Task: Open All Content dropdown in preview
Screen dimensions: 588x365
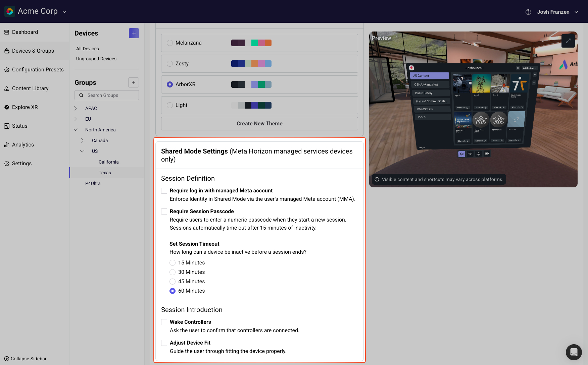Action: (530, 68)
